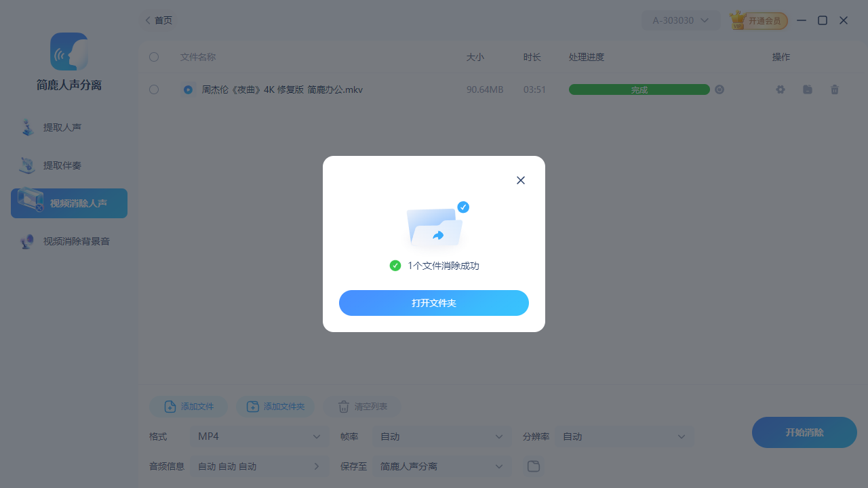
Task: Click the green 完成 progress bar
Action: pyautogui.click(x=639, y=89)
